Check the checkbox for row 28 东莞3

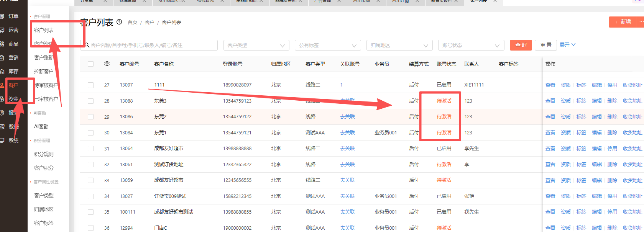point(90,101)
